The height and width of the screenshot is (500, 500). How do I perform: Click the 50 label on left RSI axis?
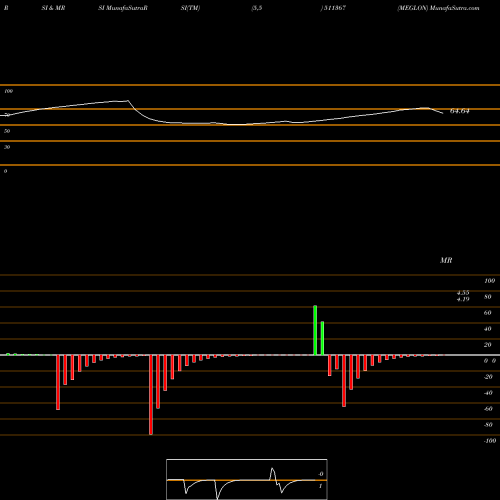[7, 131]
